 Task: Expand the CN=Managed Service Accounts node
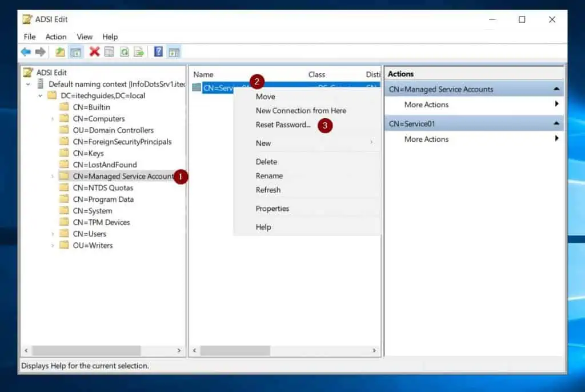[x=53, y=176]
